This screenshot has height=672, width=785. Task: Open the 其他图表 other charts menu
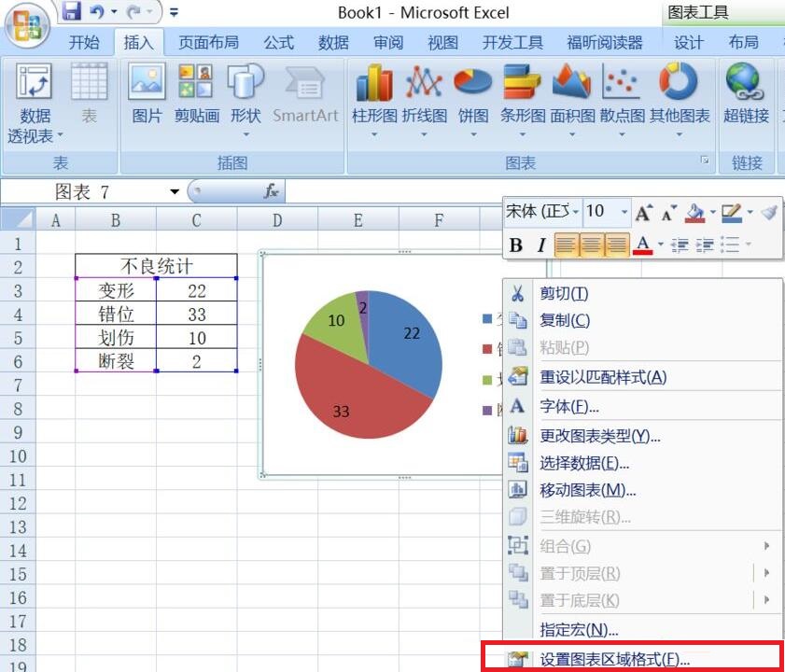coord(680,100)
